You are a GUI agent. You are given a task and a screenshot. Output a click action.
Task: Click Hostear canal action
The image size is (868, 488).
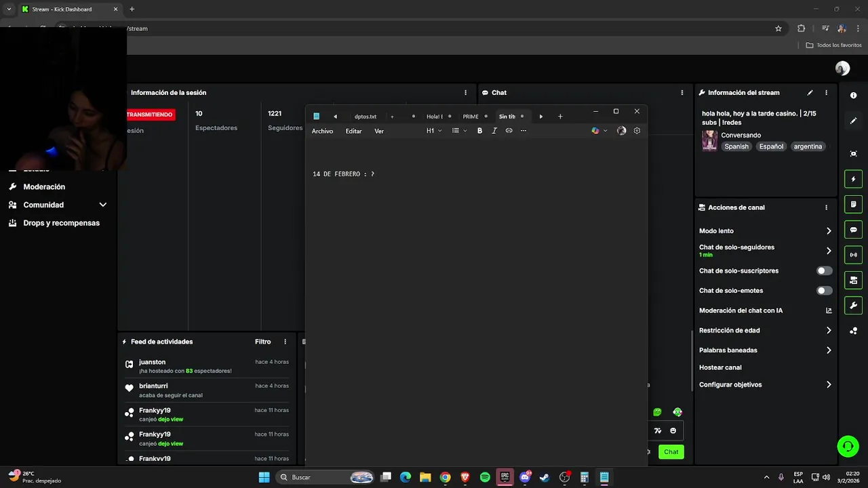tap(720, 367)
